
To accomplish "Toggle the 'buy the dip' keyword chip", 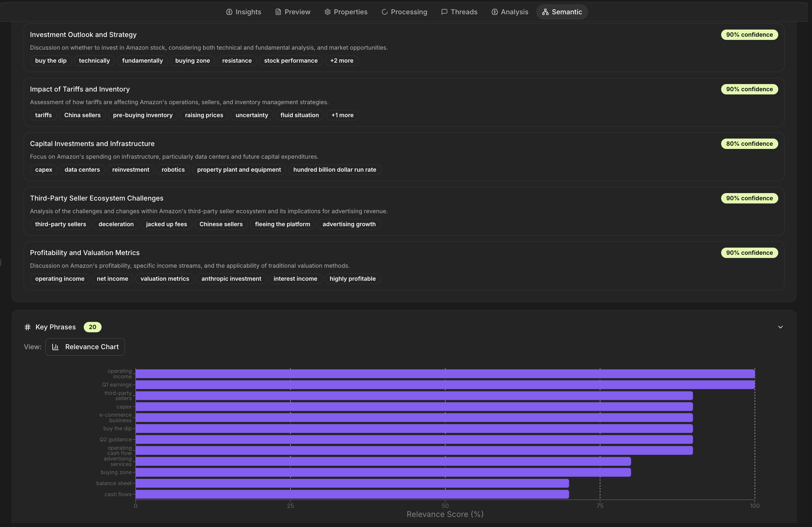I will (x=51, y=60).
